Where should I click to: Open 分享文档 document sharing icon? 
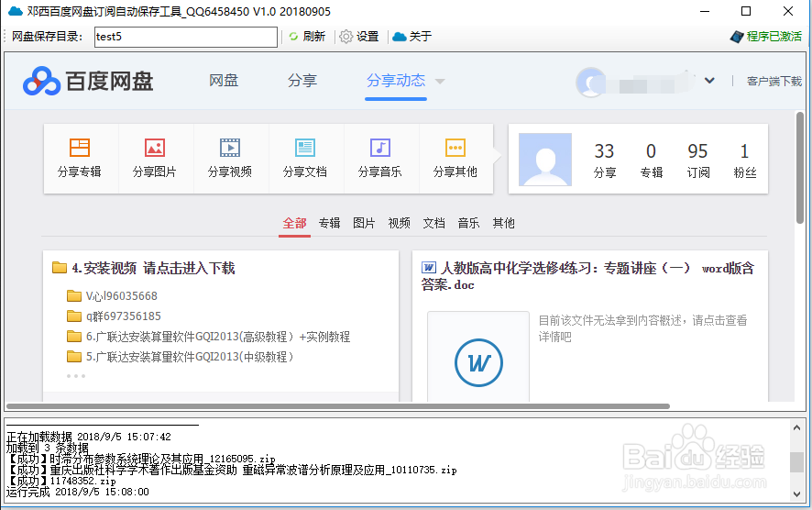305,148
